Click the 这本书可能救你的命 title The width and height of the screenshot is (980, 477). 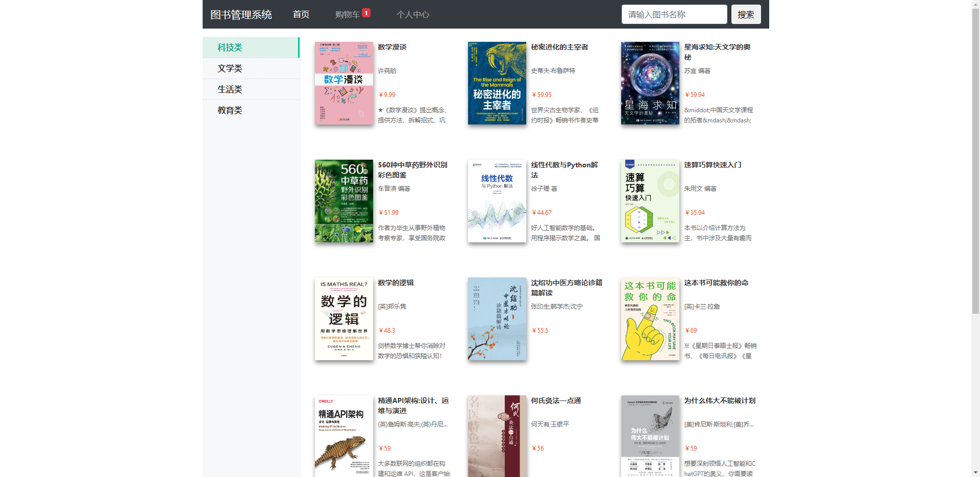(716, 283)
